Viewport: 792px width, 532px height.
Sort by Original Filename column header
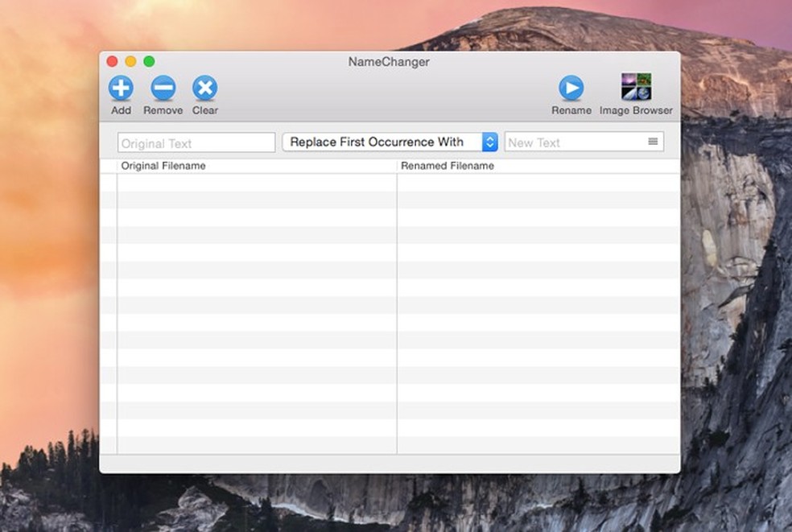coord(256,166)
